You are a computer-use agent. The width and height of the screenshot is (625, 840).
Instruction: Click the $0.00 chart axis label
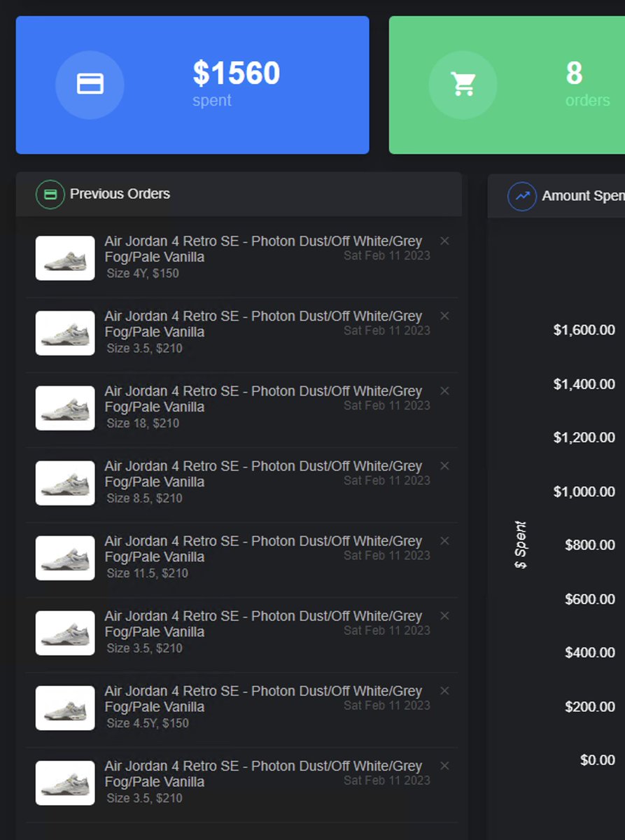[x=598, y=760]
